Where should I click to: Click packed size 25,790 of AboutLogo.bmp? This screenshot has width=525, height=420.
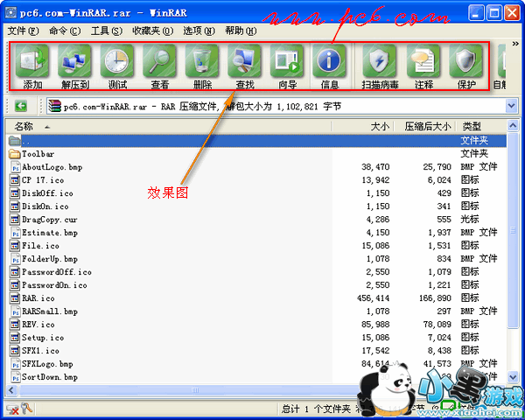[x=437, y=167]
